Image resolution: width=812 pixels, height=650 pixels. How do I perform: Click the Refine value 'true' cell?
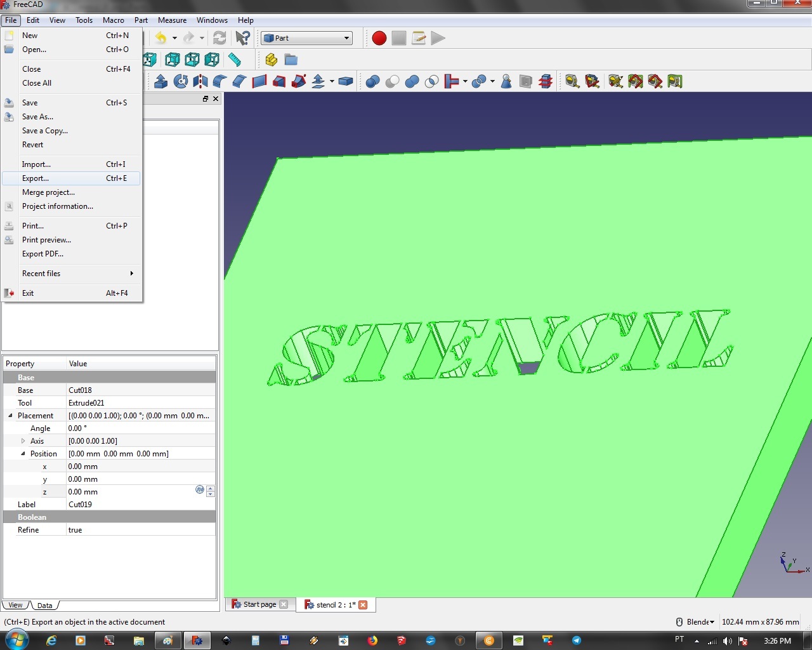(141, 530)
